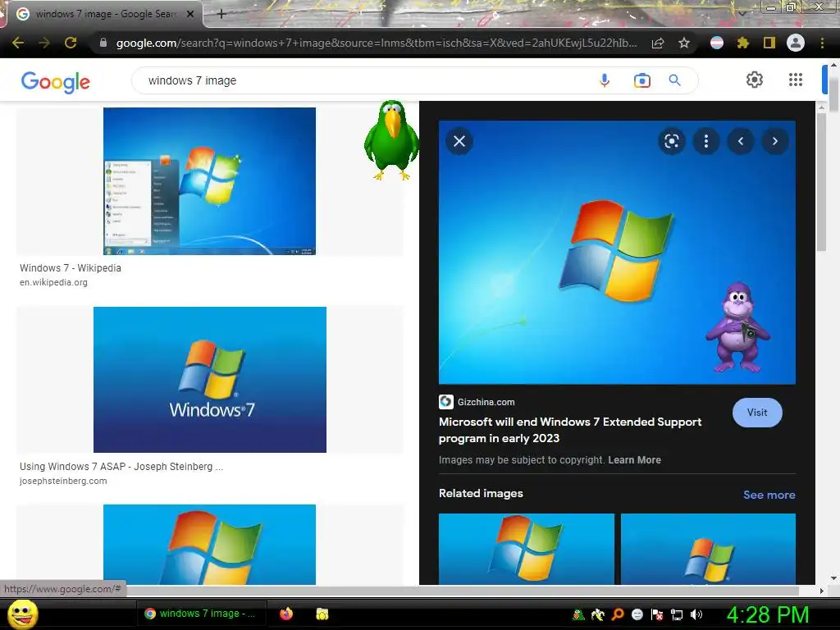Submit search with magnifier icon

674,80
